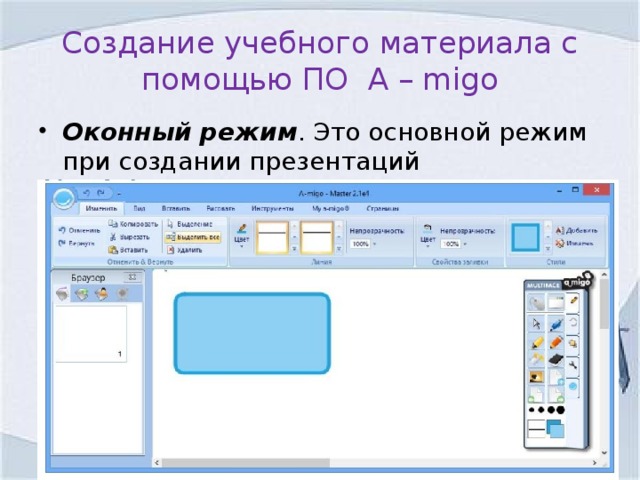Image resolution: width=640 pixels, height=480 pixels.
Task: Select the first line style swatch
Action: [x=272, y=238]
